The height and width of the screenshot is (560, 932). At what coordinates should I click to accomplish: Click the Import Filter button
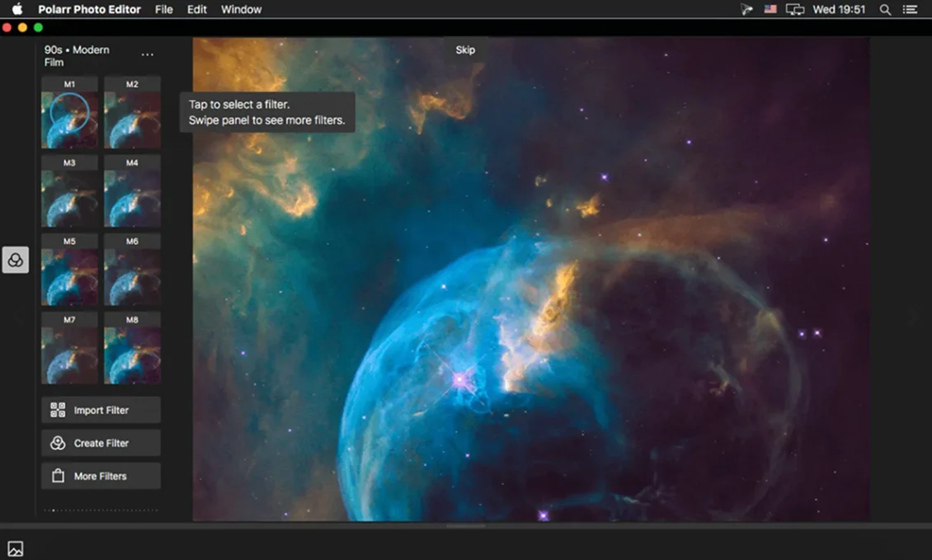(x=101, y=410)
